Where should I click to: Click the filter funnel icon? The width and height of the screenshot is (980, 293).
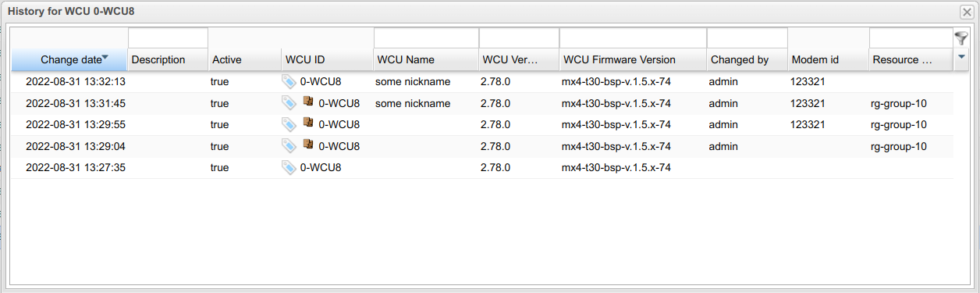[x=960, y=38]
